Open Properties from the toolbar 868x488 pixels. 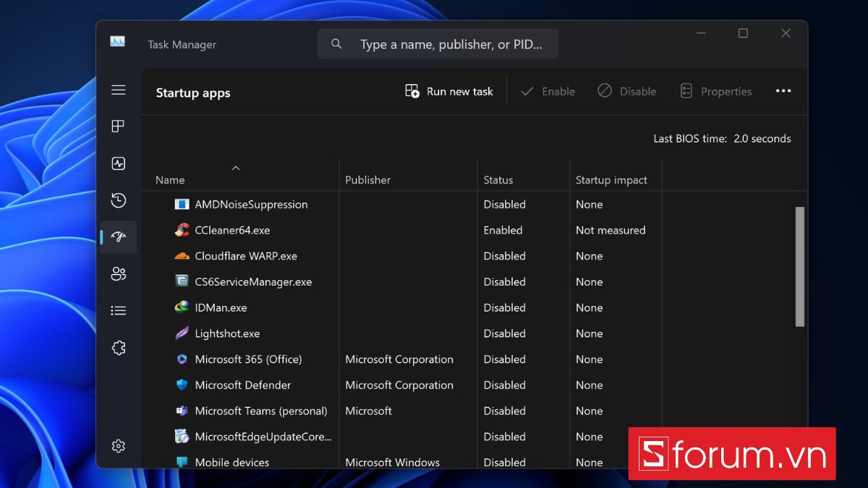point(715,91)
